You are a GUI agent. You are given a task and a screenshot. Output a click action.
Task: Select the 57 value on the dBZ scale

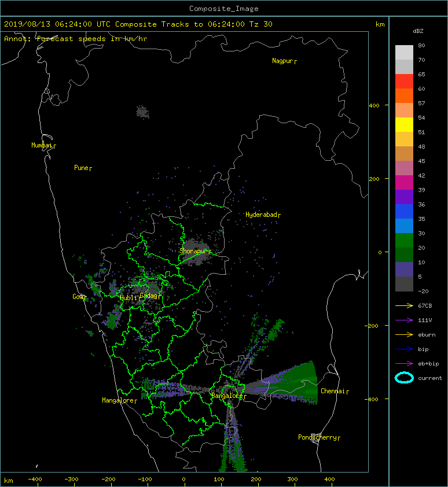pyautogui.click(x=421, y=103)
